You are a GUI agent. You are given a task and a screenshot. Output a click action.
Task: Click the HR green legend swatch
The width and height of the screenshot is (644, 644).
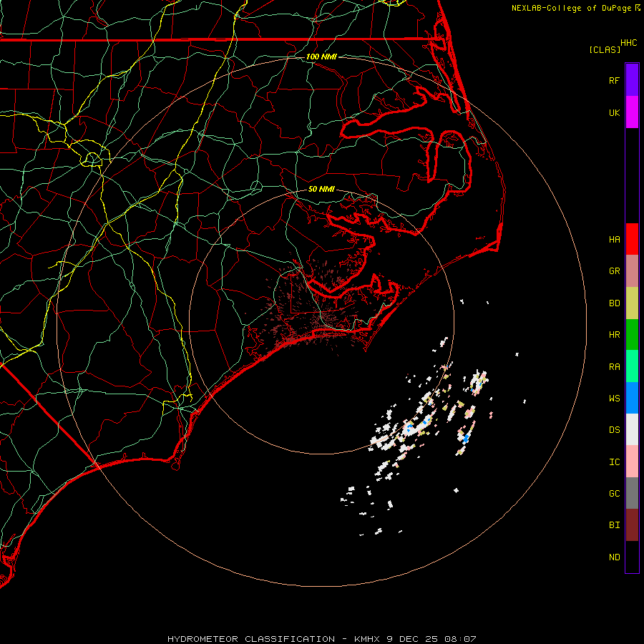click(632, 335)
